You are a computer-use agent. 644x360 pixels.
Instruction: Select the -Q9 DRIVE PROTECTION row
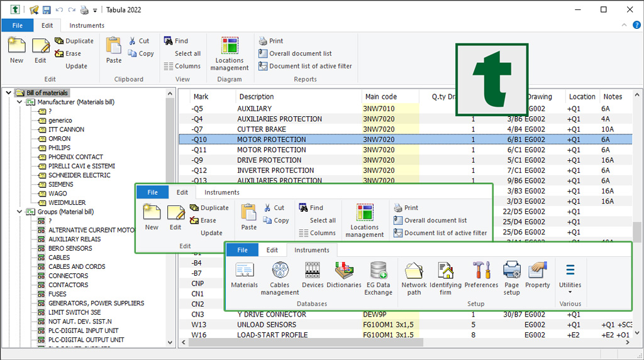pyautogui.click(x=406, y=160)
